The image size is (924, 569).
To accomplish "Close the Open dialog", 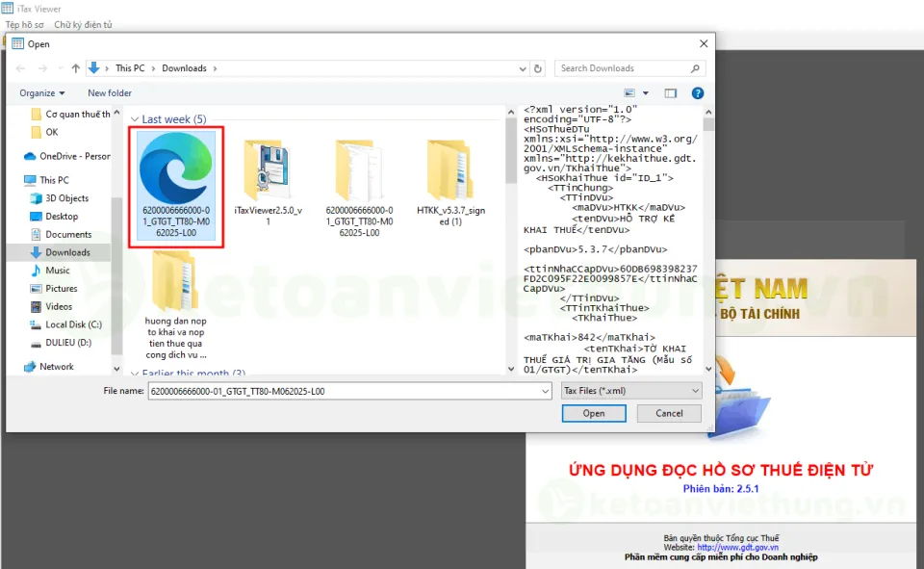I will pos(704,43).
